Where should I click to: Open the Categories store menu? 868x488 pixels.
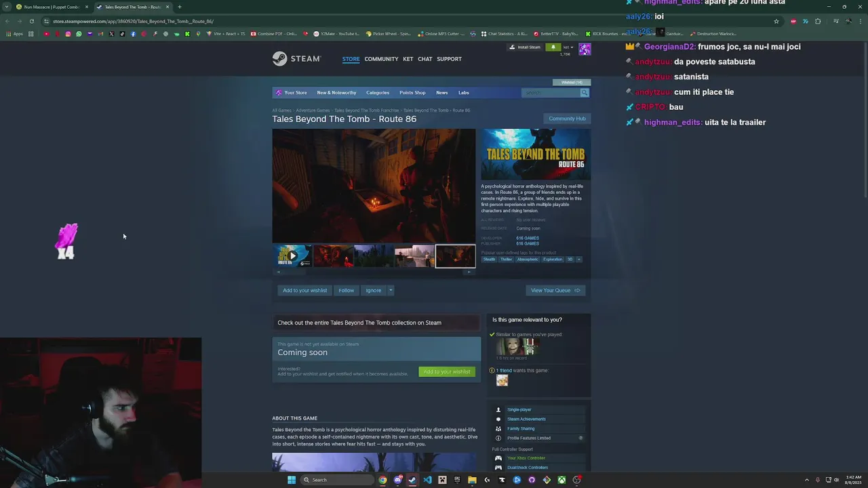click(x=378, y=93)
